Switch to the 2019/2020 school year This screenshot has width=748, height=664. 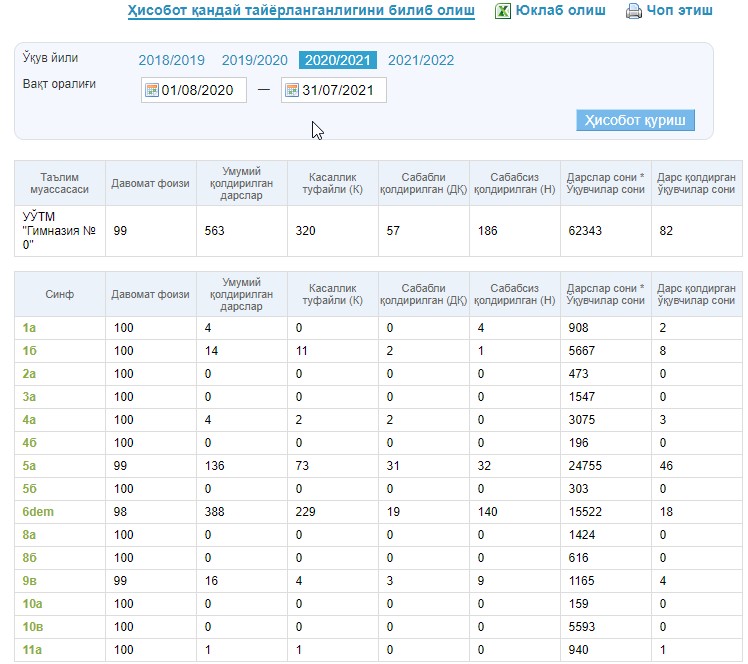pos(254,60)
